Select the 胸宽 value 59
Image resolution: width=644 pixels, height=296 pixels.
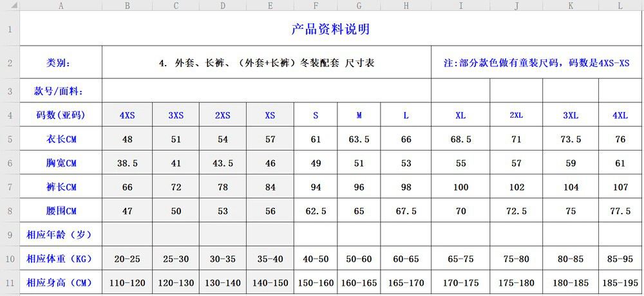point(571,163)
